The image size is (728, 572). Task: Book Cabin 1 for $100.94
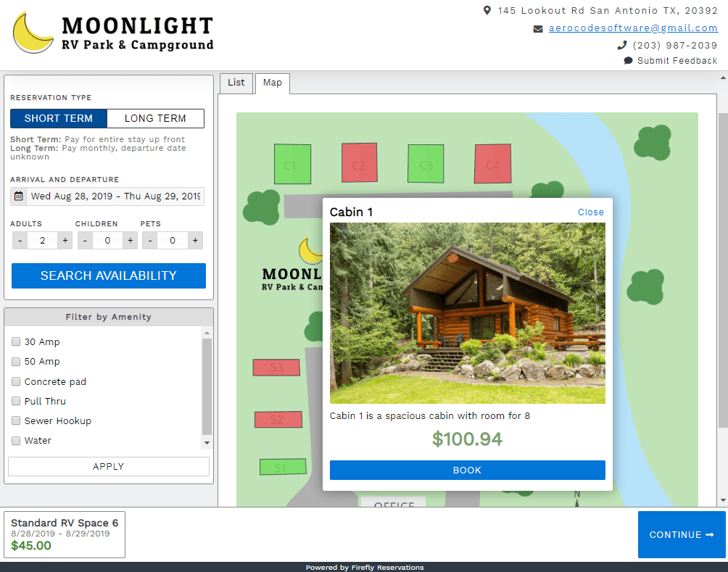click(467, 470)
